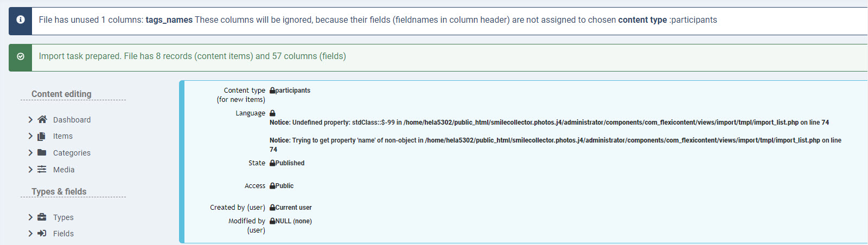Image resolution: width=868 pixels, height=245 pixels.
Task: Open the Categories menu entry
Action: pos(72,153)
